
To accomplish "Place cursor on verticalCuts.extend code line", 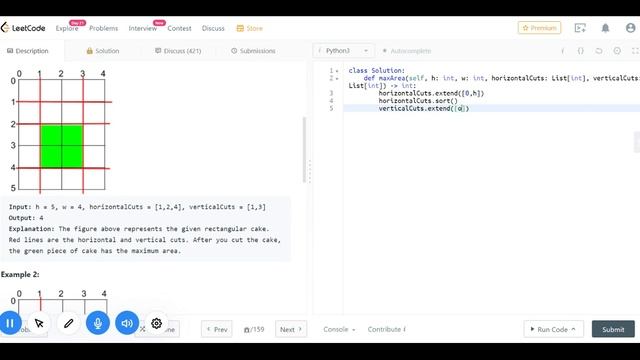I will click(x=424, y=108).
